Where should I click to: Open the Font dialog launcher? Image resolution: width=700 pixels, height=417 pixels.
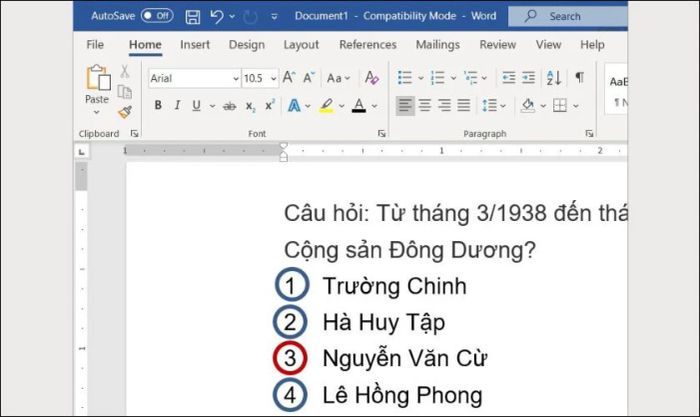point(382,133)
